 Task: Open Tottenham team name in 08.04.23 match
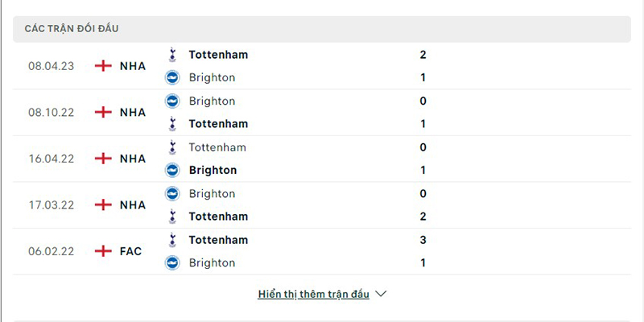[x=218, y=55]
